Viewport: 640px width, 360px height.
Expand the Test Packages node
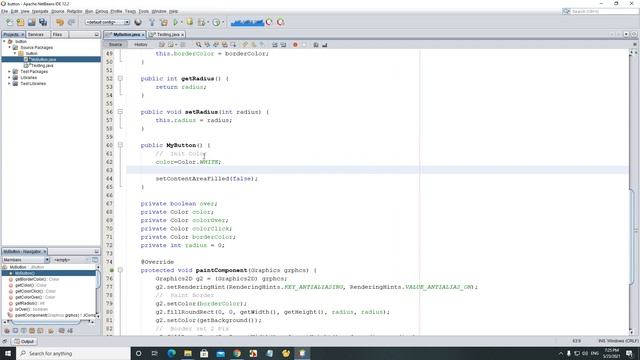coord(9,71)
